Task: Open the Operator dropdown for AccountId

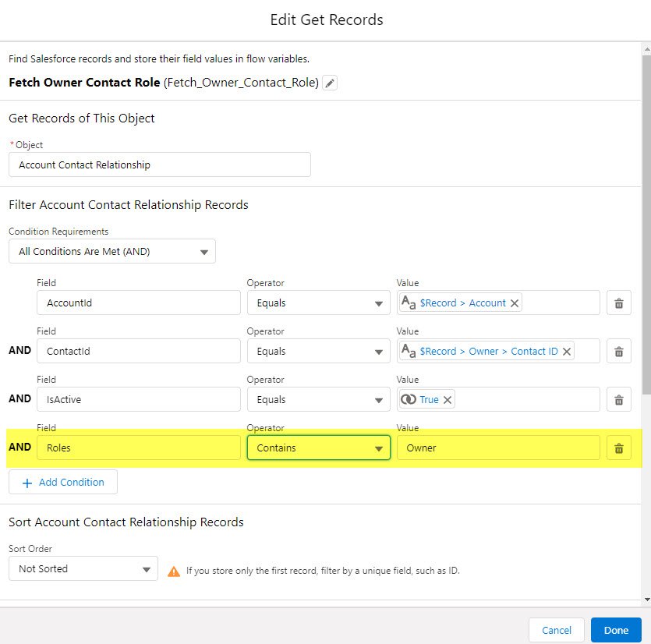Action: [x=318, y=303]
